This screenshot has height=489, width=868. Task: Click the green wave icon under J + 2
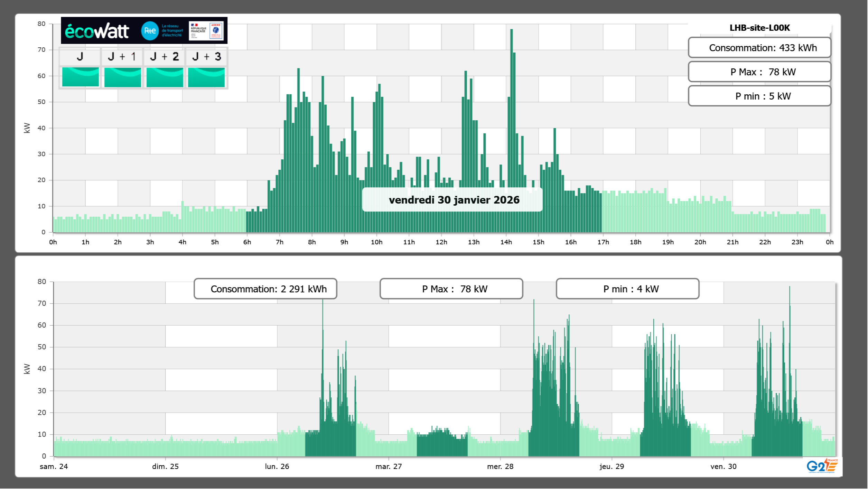[x=165, y=77]
